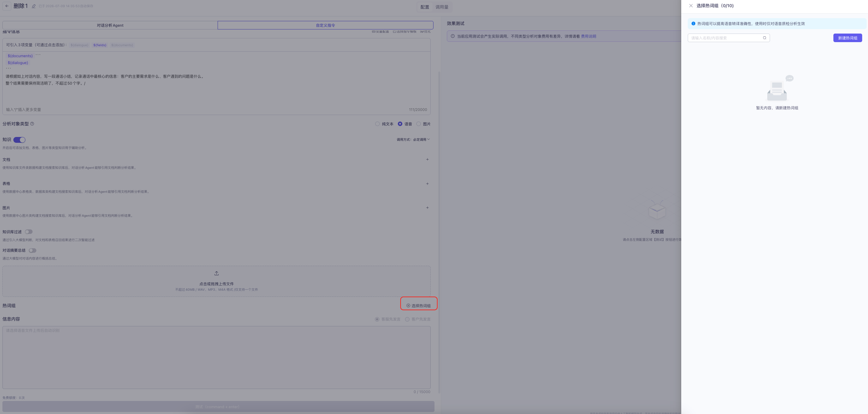Switch to the 对话分析 Agent tab
This screenshot has width=868, height=414.
pos(110,25)
